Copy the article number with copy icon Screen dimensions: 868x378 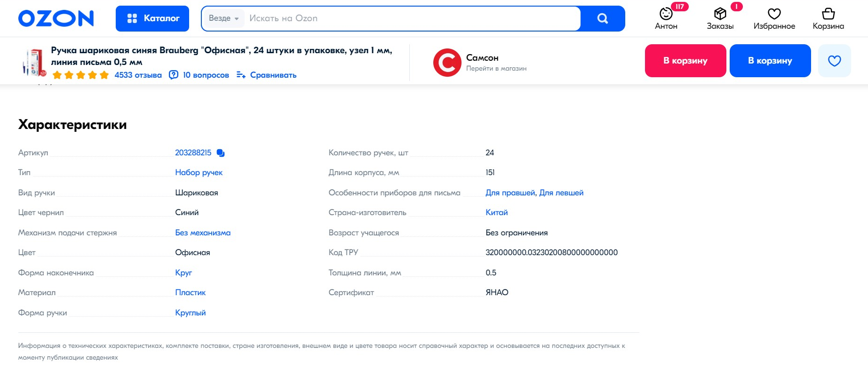(x=221, y=153)
